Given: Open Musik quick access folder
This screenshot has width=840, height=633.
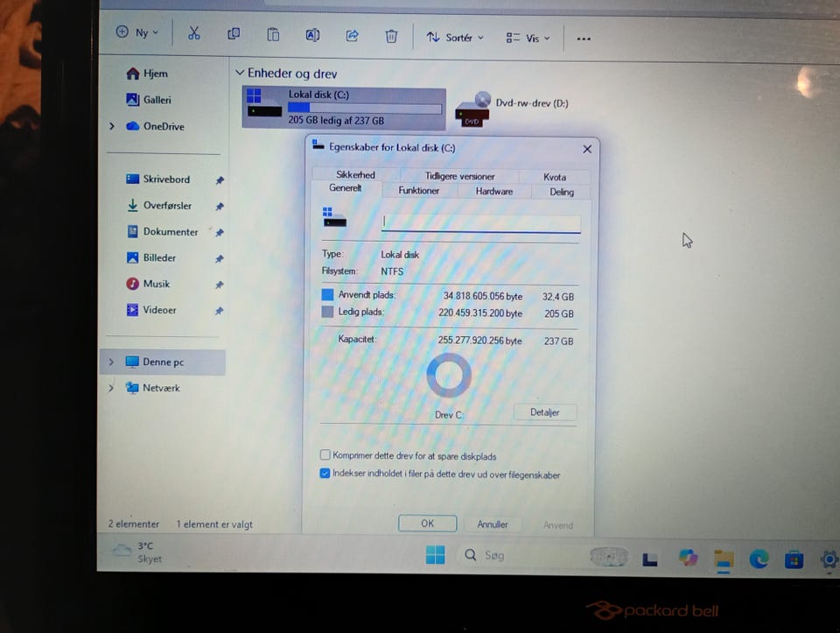Looking at the screenshot, I should (x=148, y=284).
